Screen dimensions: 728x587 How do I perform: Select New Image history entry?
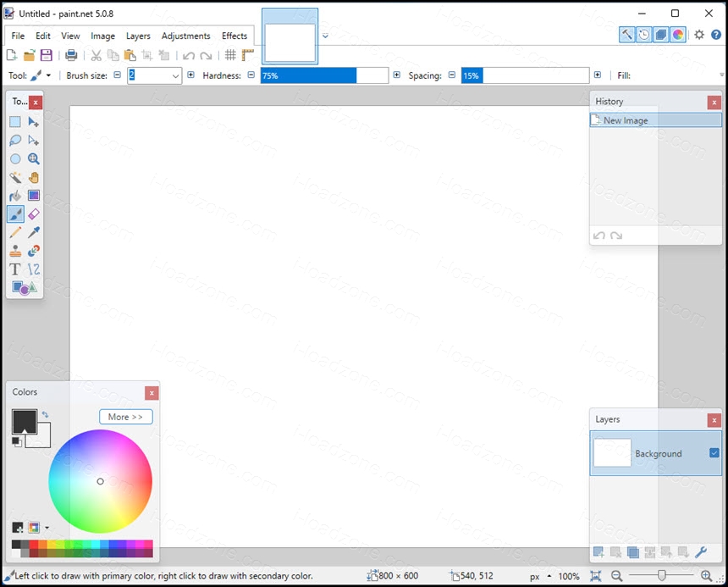pos(655,120)
